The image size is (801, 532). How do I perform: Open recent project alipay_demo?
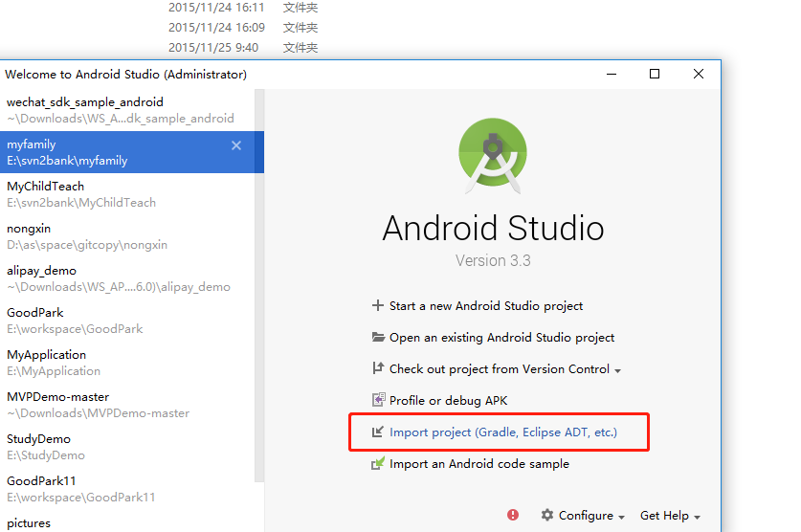click(127, 278)
